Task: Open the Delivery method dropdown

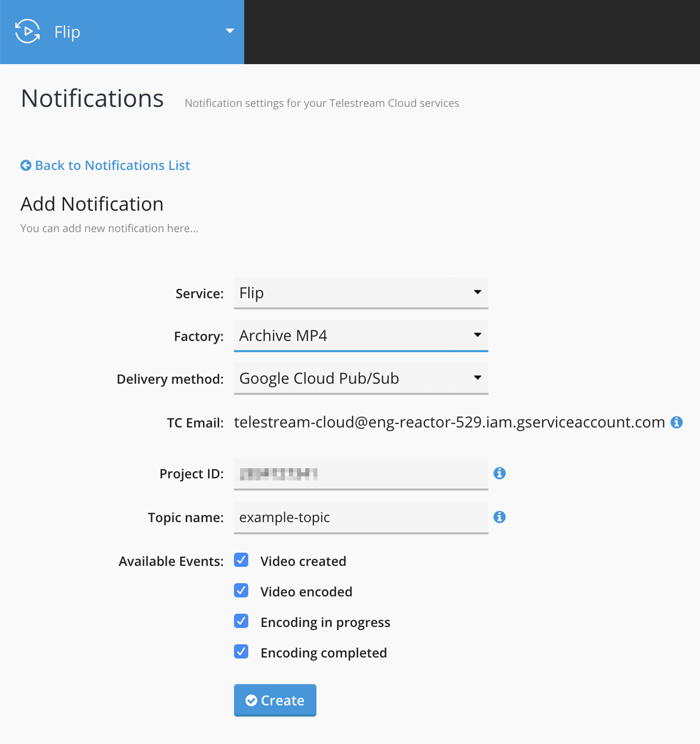Action: (x=361, y=378)
